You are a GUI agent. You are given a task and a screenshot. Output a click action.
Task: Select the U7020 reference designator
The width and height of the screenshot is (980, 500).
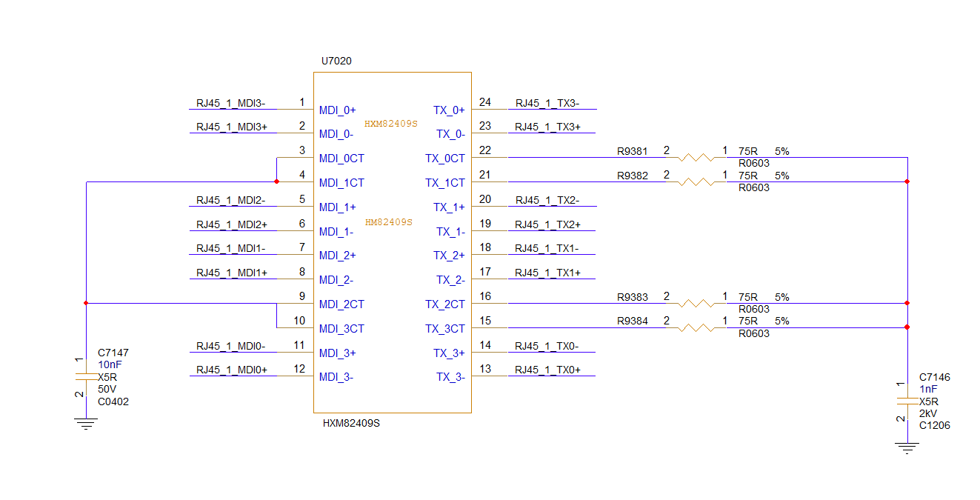(x=336, y=61)
